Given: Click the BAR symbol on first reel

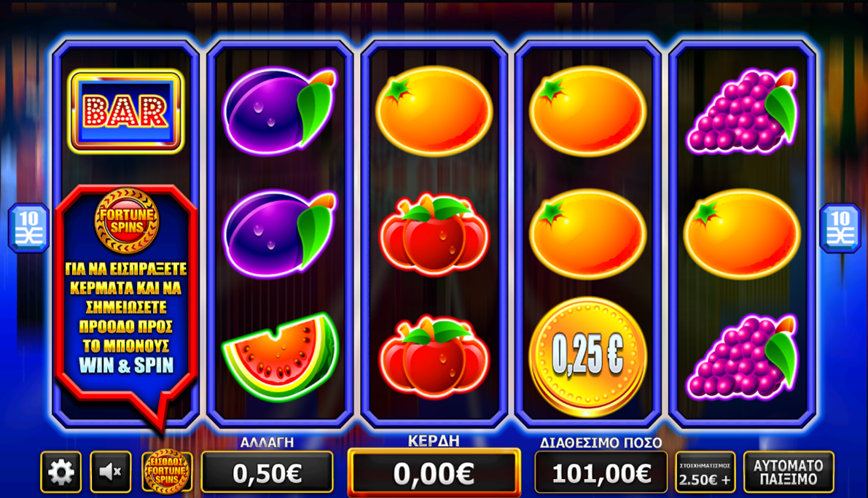Looking at the screenshot, I should 126,111.
